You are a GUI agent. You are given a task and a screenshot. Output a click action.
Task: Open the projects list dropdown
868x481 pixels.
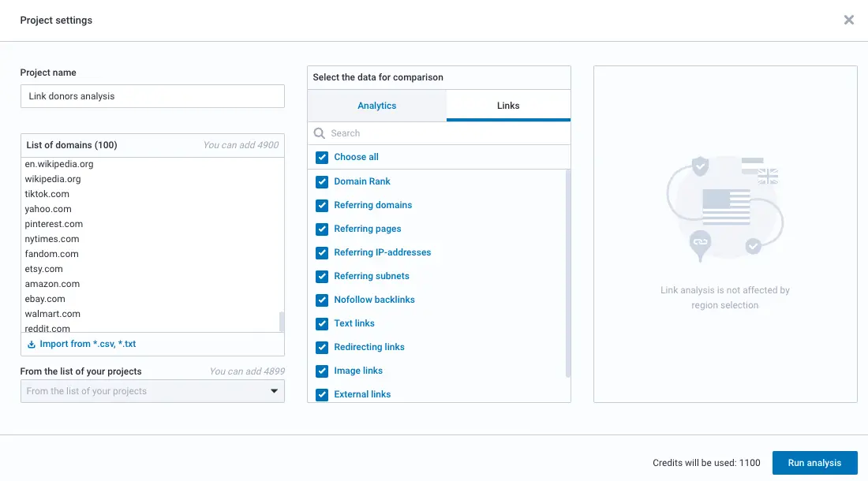pos(152,391)
